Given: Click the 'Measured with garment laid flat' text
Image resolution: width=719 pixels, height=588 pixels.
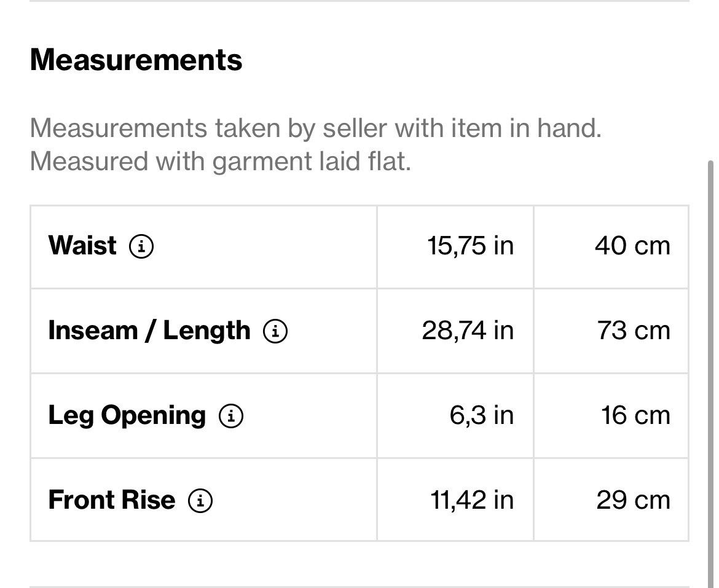Looking at the screenshot, I should [221, 162].
